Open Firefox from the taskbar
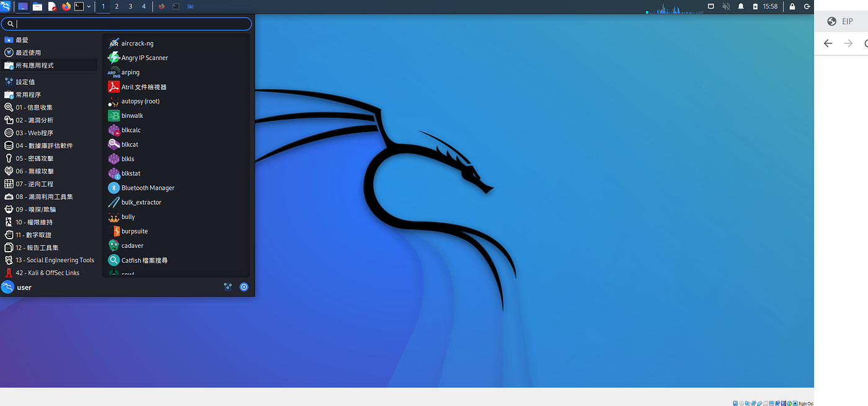The width and height of the screenshot is (868, 406). (x=66, y=6)
